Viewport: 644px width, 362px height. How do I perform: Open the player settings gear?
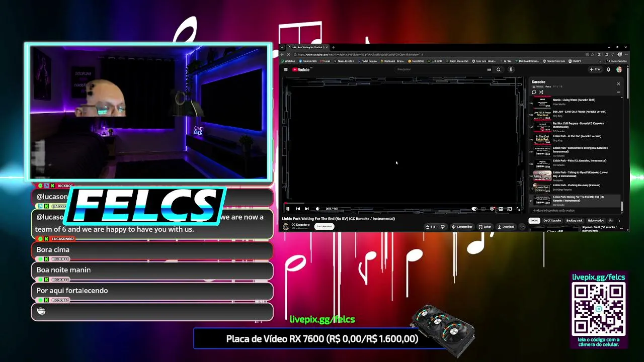[x=493, y=209]
